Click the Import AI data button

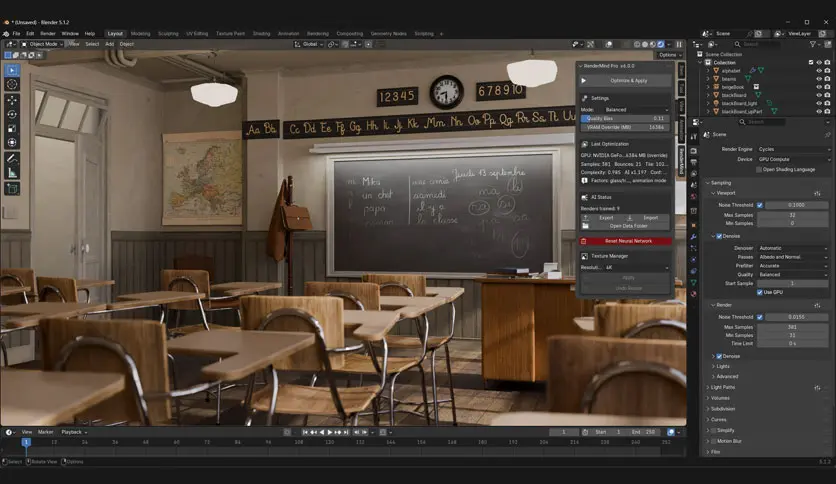647,218
